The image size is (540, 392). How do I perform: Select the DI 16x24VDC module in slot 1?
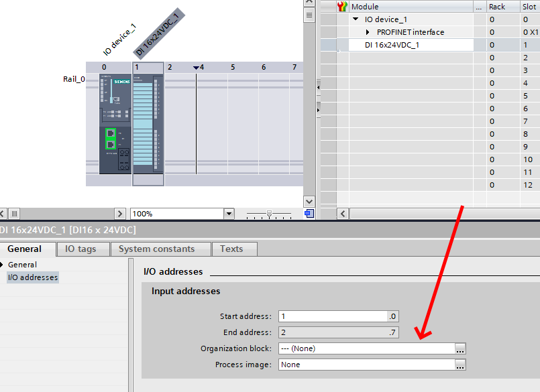pyautogui.click(x=148, y=123)
